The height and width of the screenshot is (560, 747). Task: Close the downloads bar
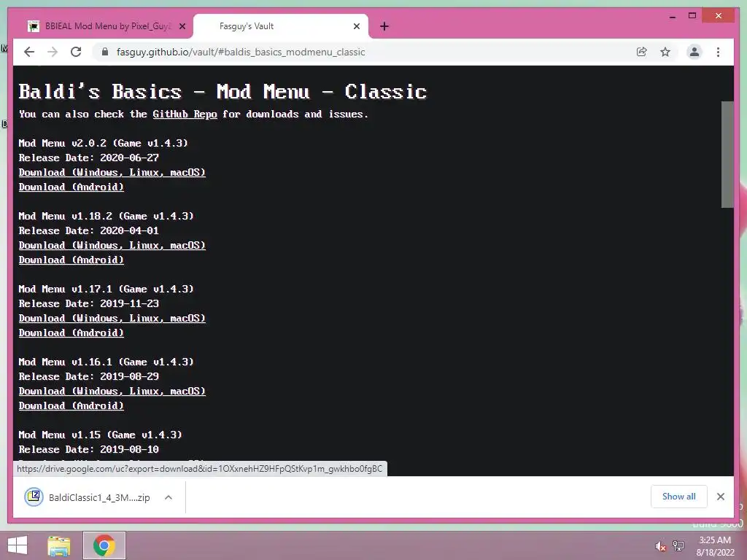pos(720,497)
